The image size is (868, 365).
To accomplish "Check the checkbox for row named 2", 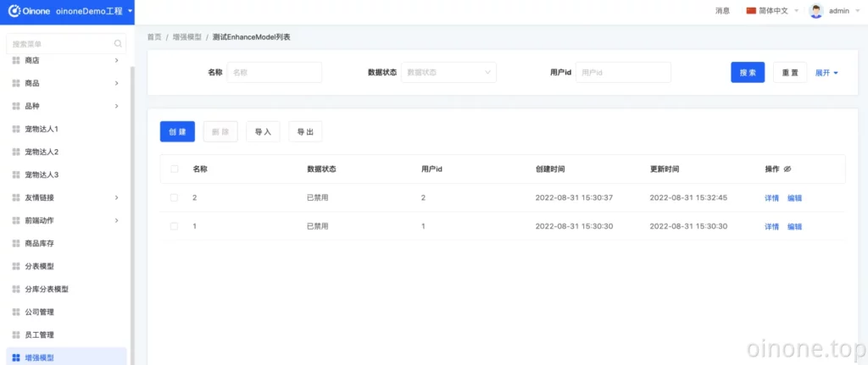I will (175, 197).
